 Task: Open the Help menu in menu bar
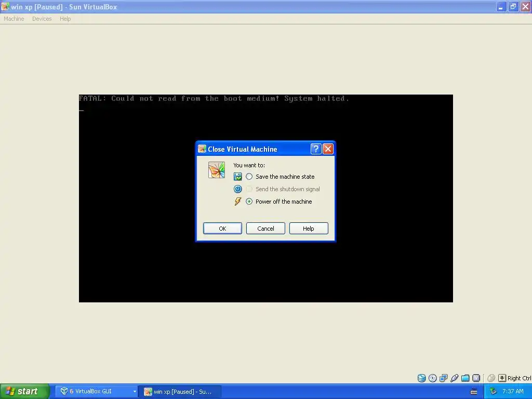[65, 19]
